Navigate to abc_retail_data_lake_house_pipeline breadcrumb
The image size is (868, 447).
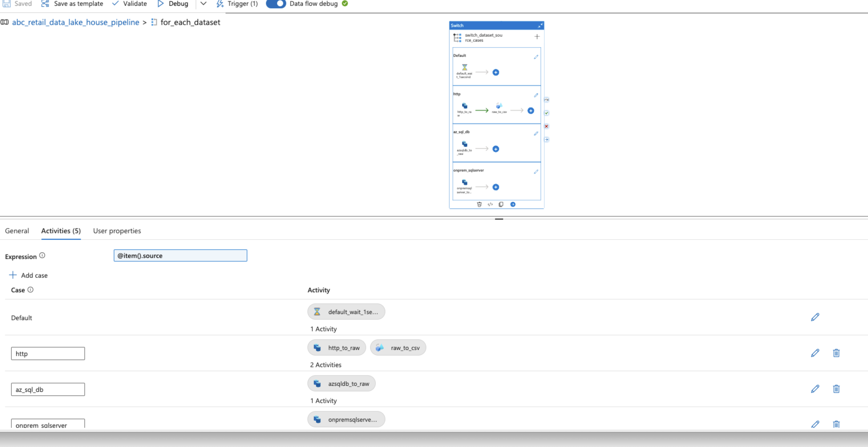point(76,22)
